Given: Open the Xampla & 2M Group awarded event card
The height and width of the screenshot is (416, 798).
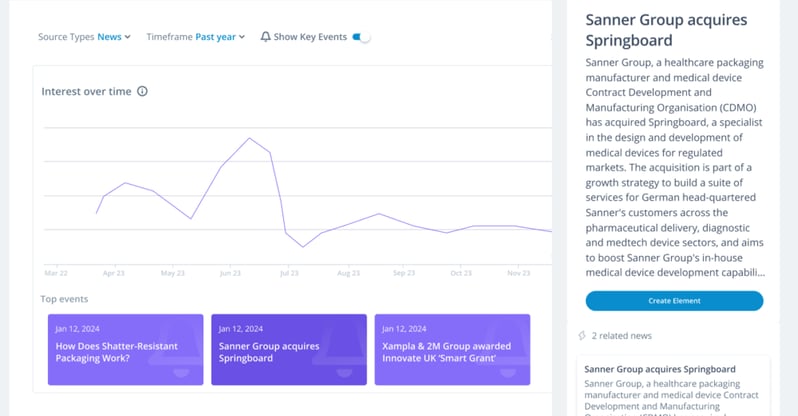Looking at the screenshot, I should click(452, 349).
